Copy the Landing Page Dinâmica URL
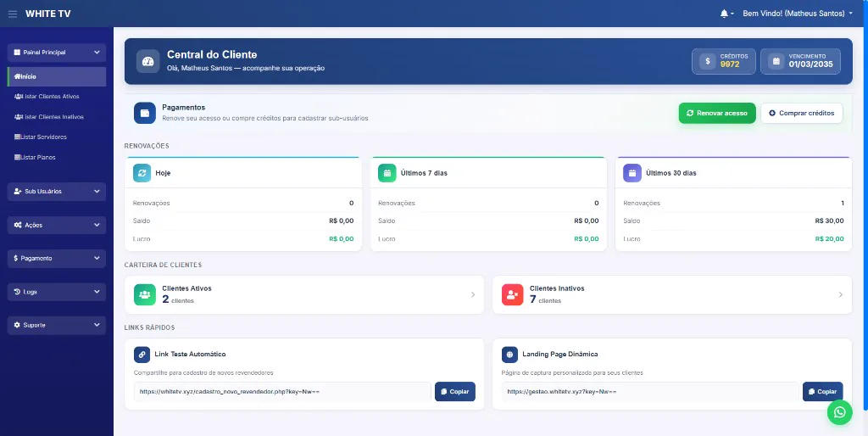 pos(822,392)
